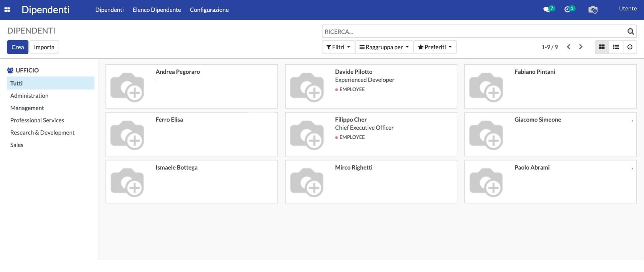Click Davide Pilotto's photo placeholder

[x=307, y=87]
